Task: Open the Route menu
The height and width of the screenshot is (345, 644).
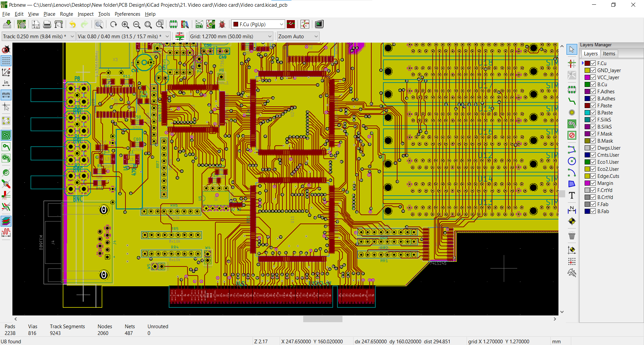Action: tap(66, 14)
